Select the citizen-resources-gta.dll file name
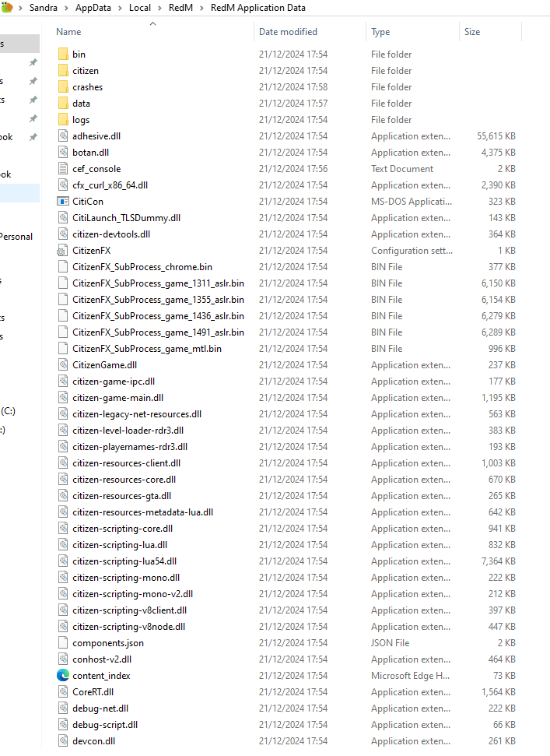Screen dimensions: 550x756 tap(122, 496)
